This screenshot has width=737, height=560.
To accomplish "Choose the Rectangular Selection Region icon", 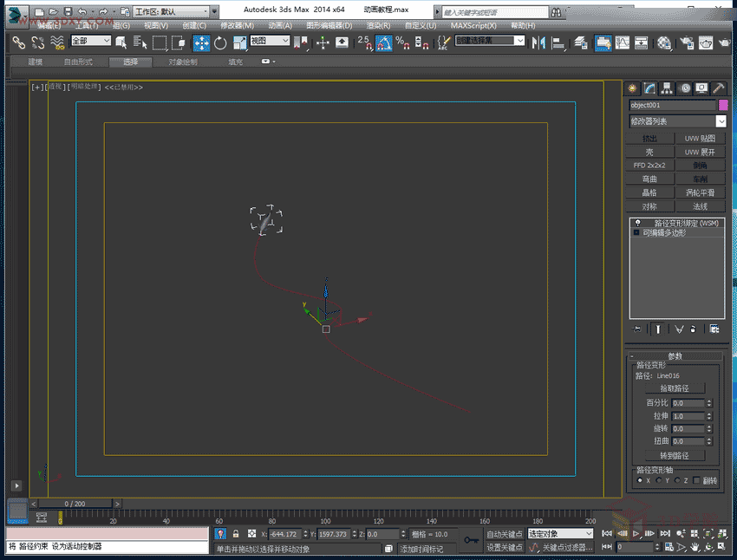I will 160,43.
